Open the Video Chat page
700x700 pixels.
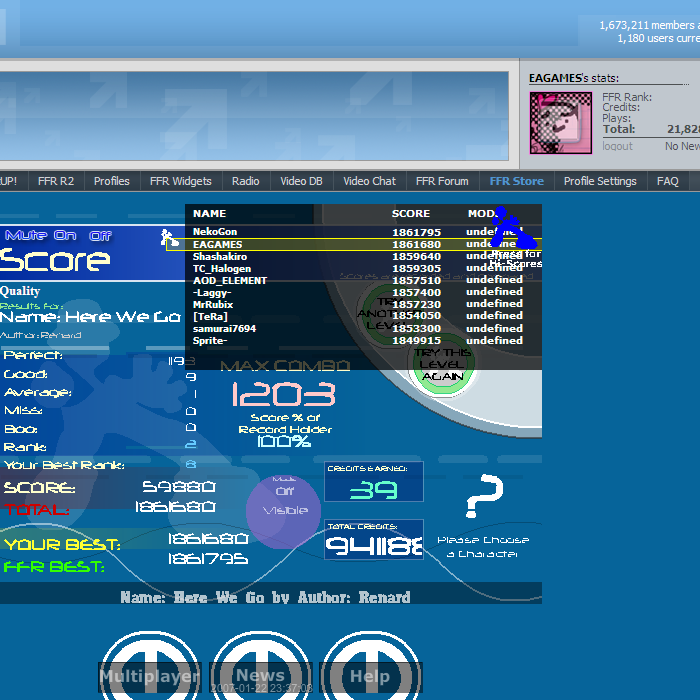click(369, 181)
